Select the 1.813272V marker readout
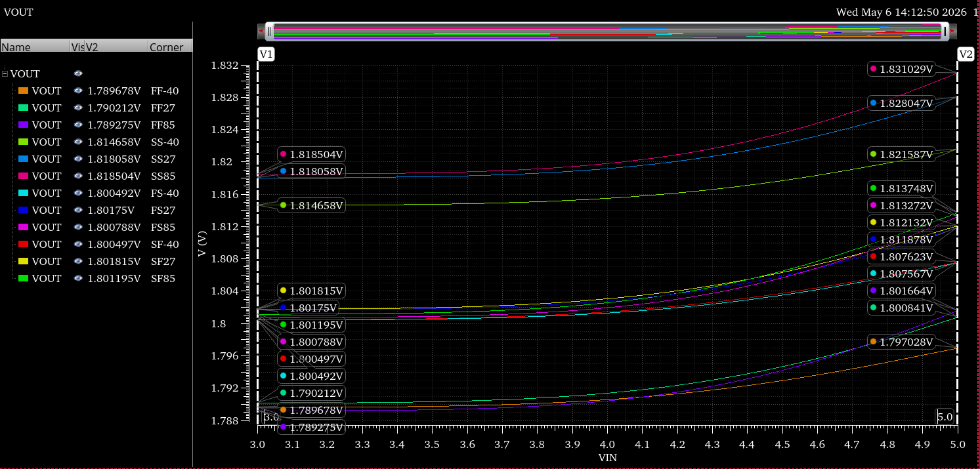The image size is (980, 469). click(901, 205)
